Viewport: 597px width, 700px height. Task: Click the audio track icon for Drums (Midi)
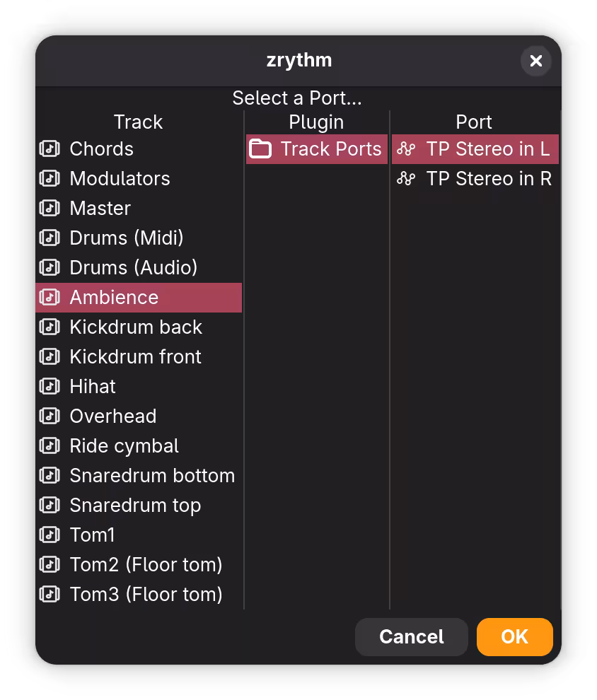tap(50, 238)
